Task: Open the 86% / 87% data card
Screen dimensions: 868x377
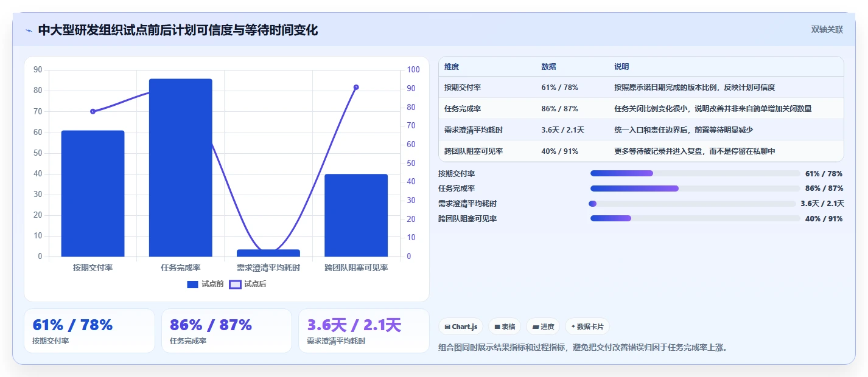Action: tap(226, 331)
